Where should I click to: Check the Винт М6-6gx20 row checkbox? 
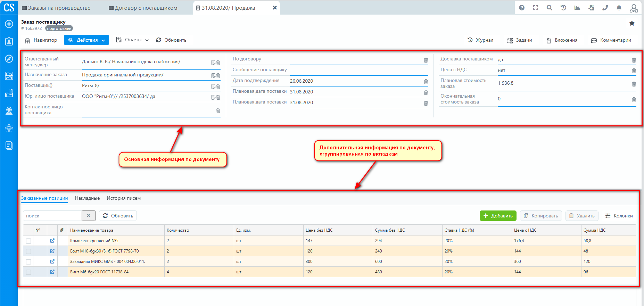[x=28, y=272]
